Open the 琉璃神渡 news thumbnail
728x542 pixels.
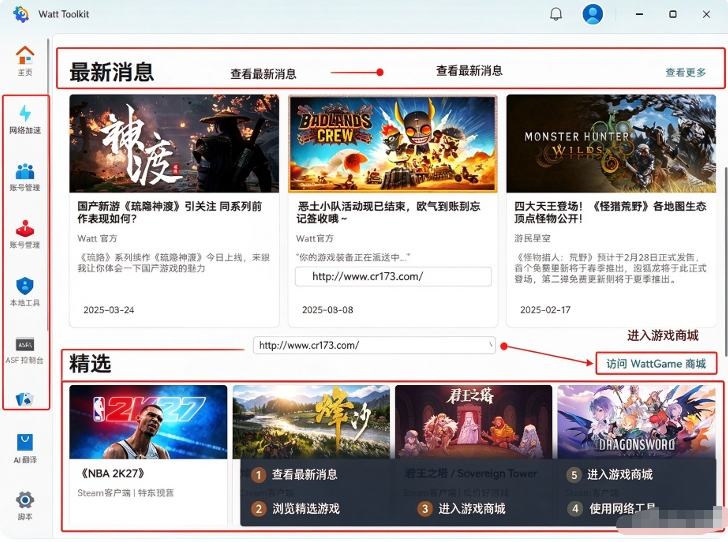coord(174,144)
